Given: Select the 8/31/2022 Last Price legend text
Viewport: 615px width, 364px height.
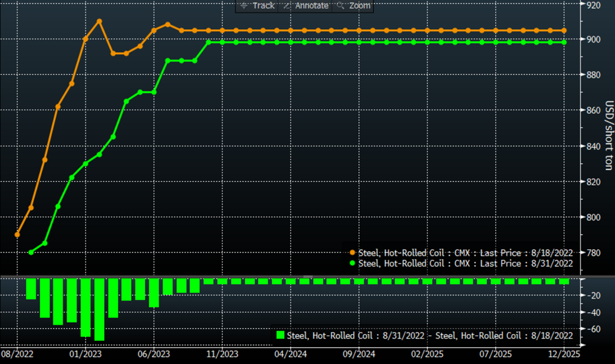Looking at the screenshot, I should click(x=465, y=263).
